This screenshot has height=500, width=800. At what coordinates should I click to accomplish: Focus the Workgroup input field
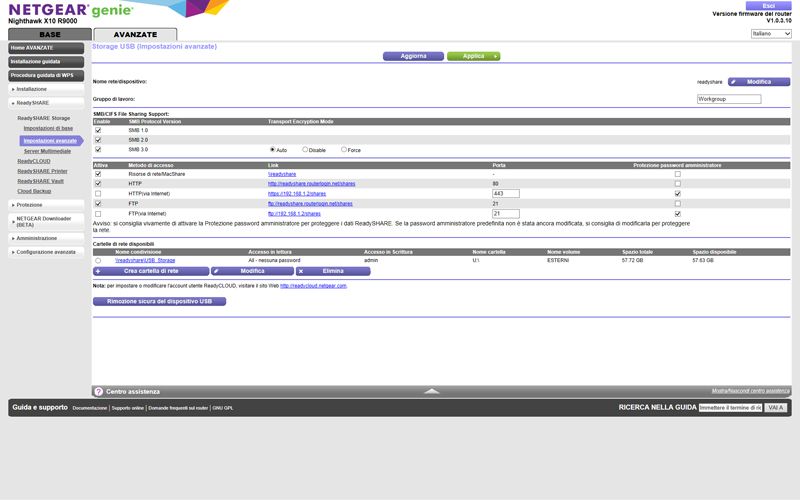(x=729, y=99)
